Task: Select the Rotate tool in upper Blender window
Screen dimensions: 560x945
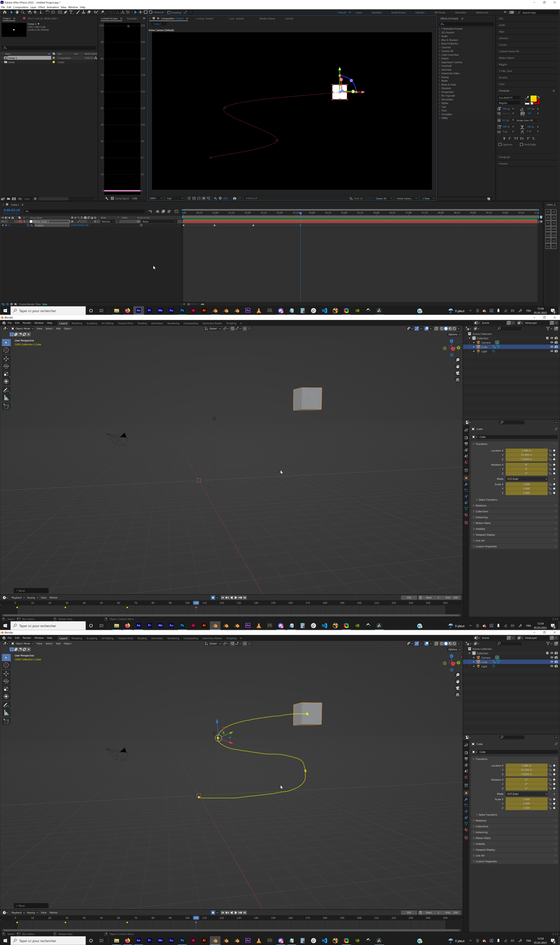Action: pyautogui.click(x=6, y=366)
